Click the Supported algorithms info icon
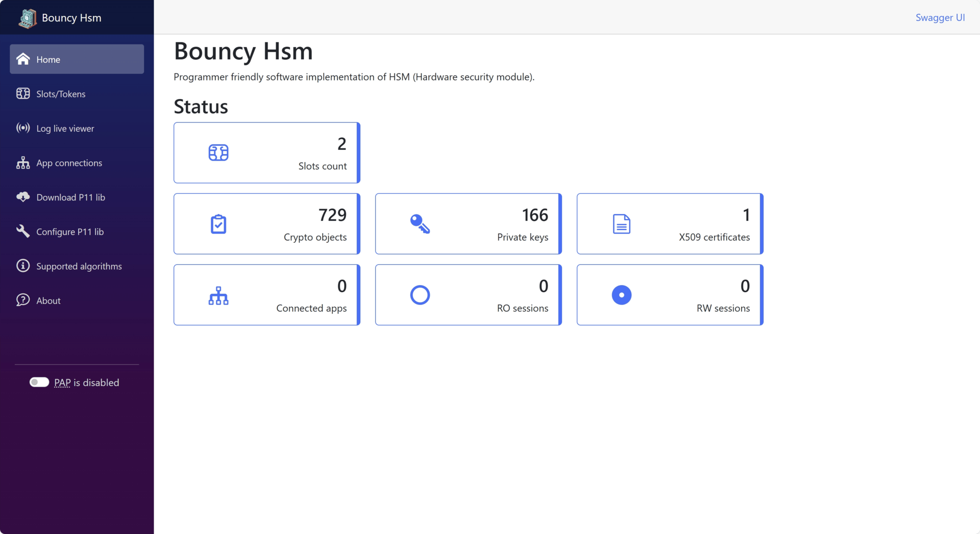980x534 pixels. click(x=23, y=266)
